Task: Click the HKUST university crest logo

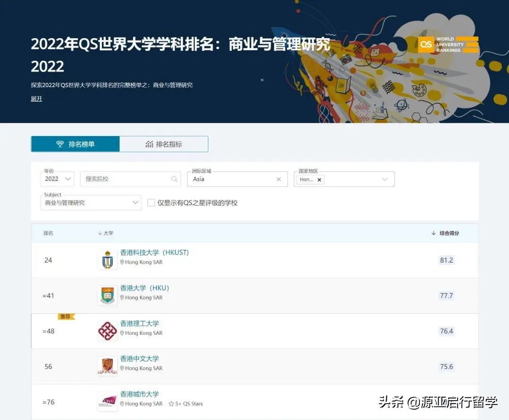Action: coord(107,259)
